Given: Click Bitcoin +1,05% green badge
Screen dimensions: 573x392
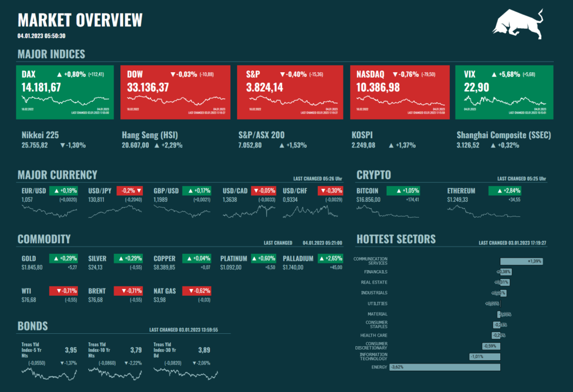Looking at the screenshot, I should [x=403, y=191].
